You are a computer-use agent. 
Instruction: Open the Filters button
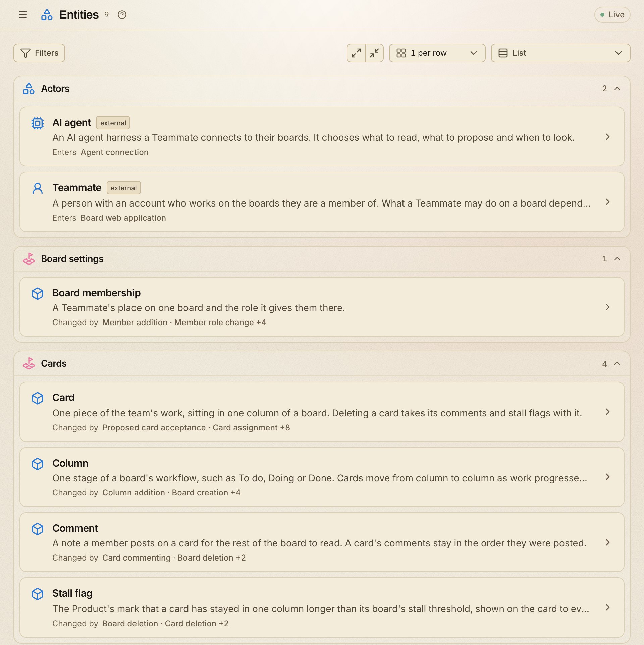[39, 53]
